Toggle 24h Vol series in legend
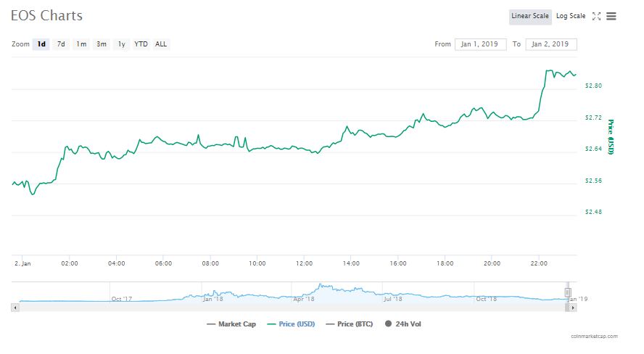The height and width of the screenshot is (354, 644). [403, 324]
